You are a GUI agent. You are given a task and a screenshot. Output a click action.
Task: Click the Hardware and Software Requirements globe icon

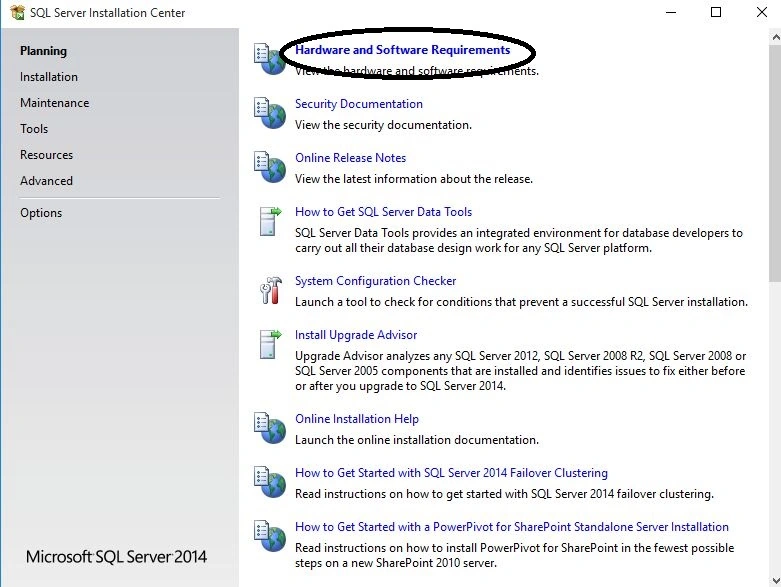(x=270, y=59)
